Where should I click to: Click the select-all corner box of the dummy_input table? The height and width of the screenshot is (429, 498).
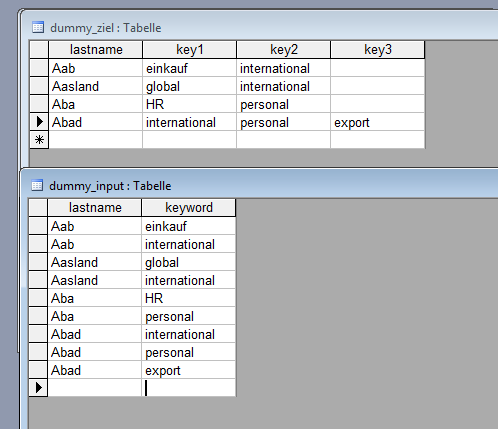tap(38, 208)
